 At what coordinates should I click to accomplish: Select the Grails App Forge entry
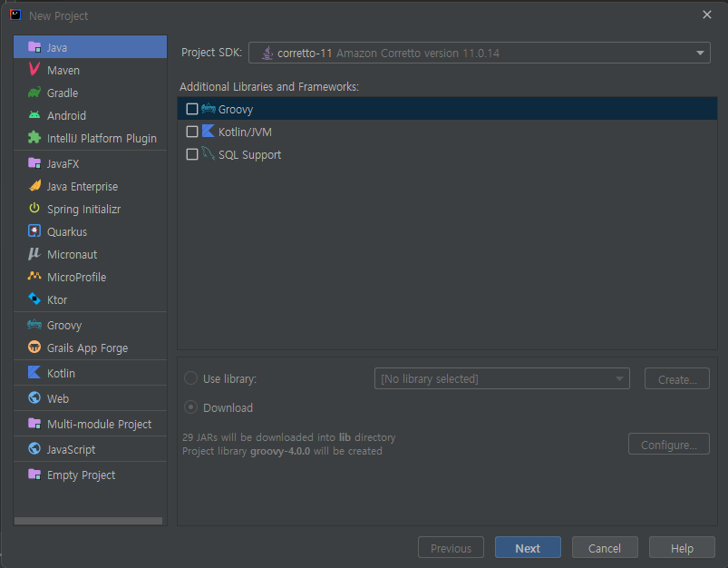click(x=90, y=348)
